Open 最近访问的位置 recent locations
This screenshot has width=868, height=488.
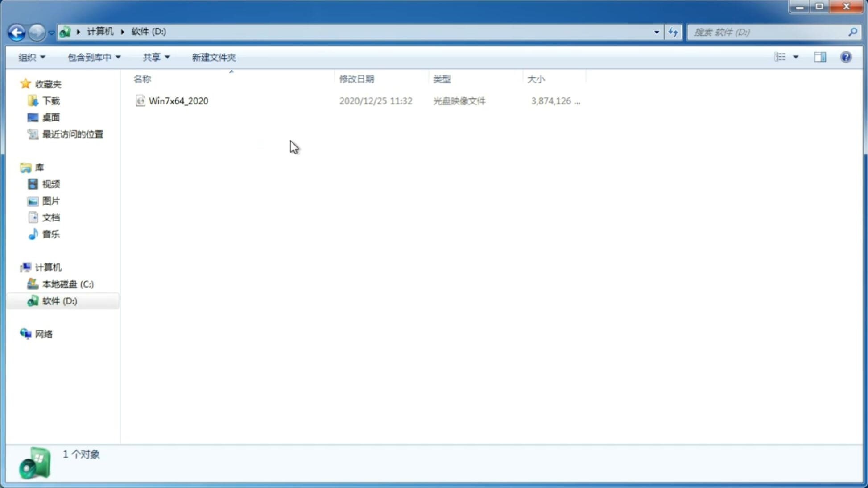[72, 134]
